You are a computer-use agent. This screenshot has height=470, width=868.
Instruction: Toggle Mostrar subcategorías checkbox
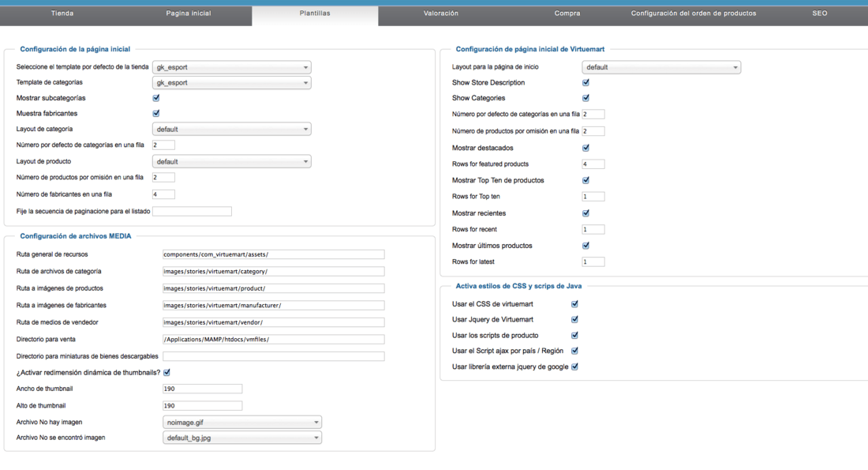(x=156, y=98)
